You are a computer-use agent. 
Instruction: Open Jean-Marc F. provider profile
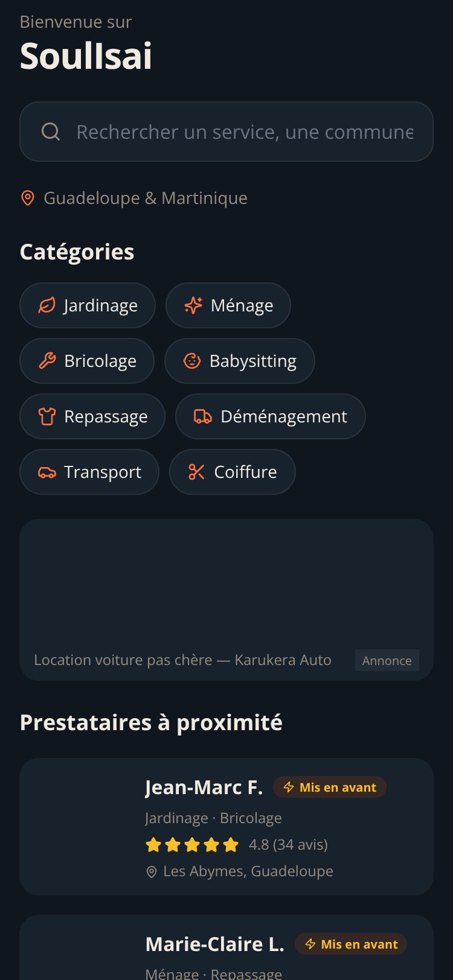click(x=226, y=827)
